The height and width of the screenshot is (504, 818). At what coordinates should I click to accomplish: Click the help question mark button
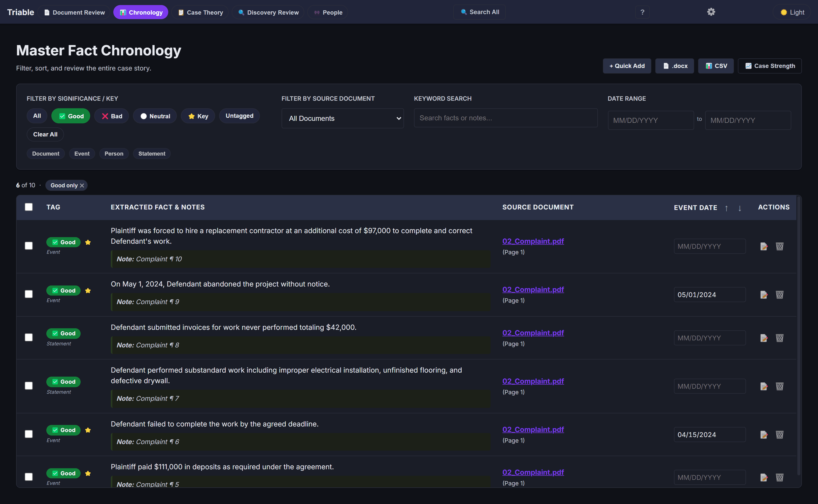click(642, 12)
